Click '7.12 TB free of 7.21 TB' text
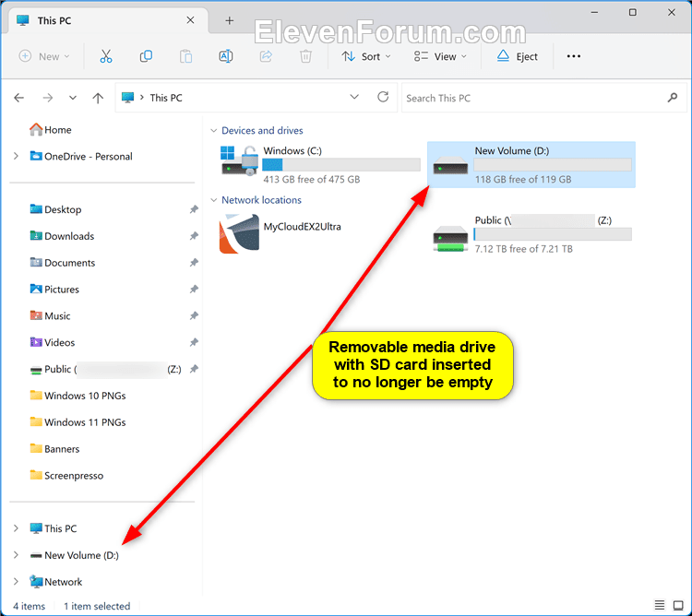The image size is (692, 616). 523,249
